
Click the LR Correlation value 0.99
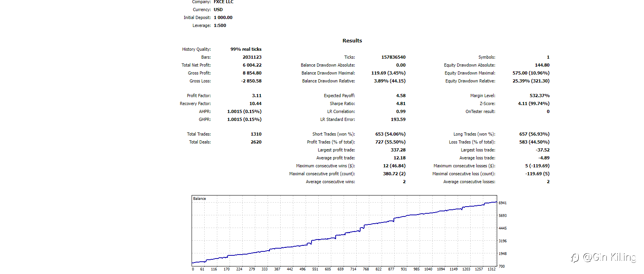pyautogui.click(x=401, y=111)
